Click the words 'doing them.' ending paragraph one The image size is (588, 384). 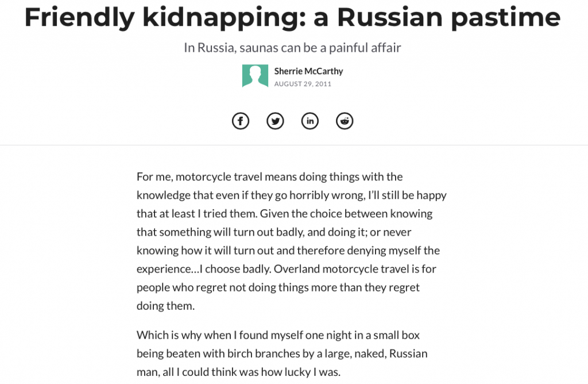165,306
